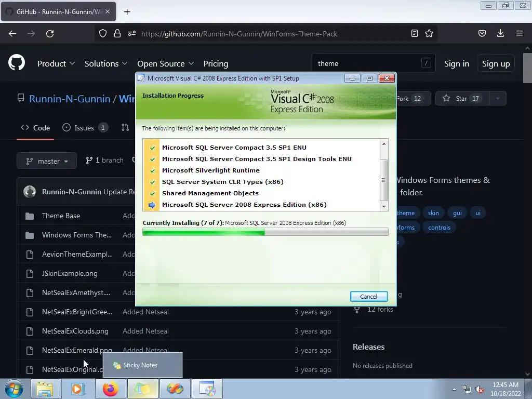The image size is (532, 399).
Task: Open the JSkinExample.png file
Action: (70, 273)
